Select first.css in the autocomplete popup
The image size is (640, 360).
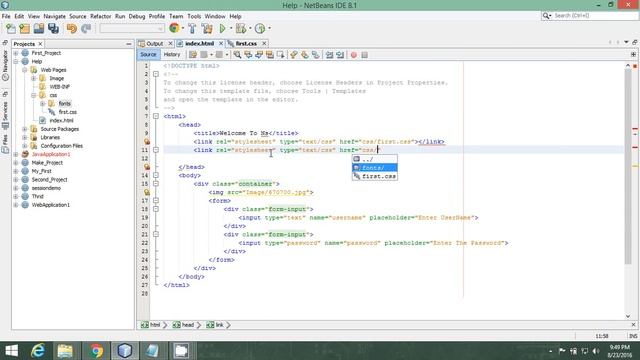(x=375, y=176)
